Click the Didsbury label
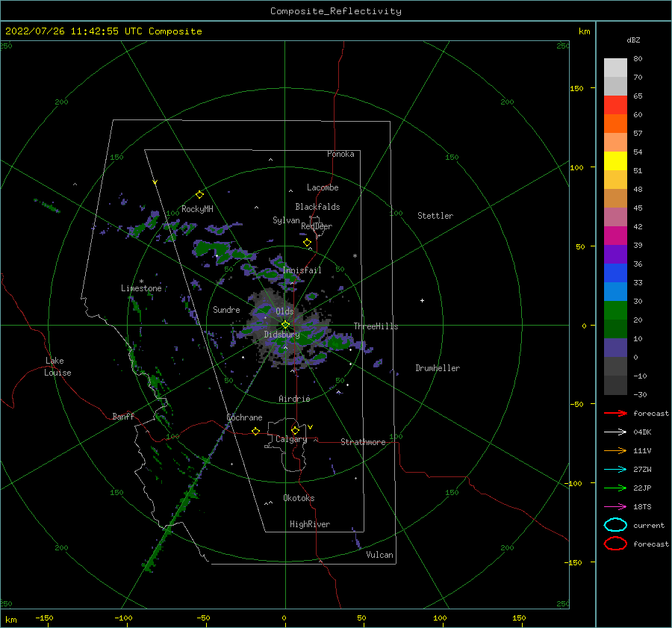672x628 pixels. (281, 335)
